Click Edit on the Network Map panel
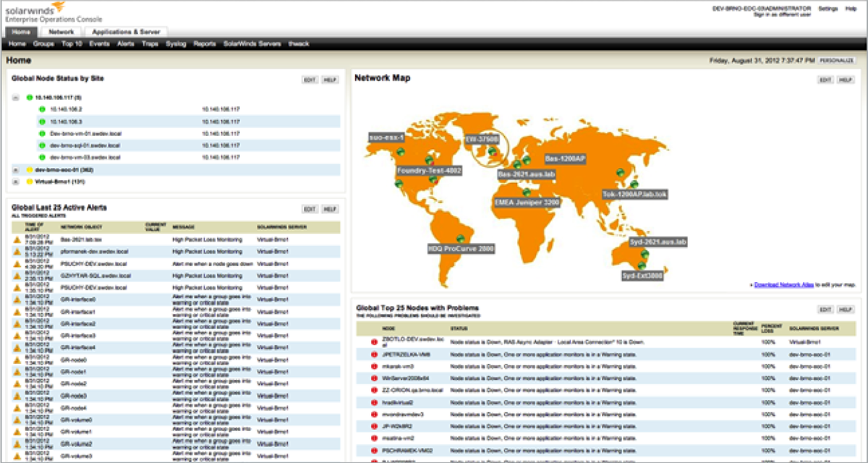The image size is (868, 463). pos(825,80)
